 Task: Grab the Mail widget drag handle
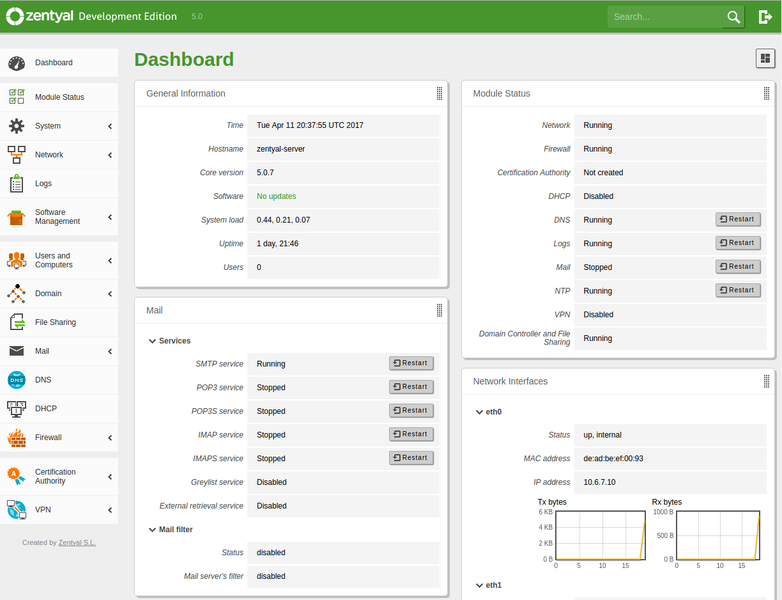tap(439, 310)
